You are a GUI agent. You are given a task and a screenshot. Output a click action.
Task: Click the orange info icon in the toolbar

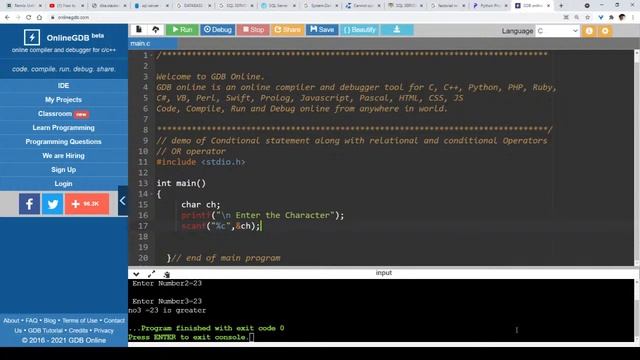pos(589,31)
